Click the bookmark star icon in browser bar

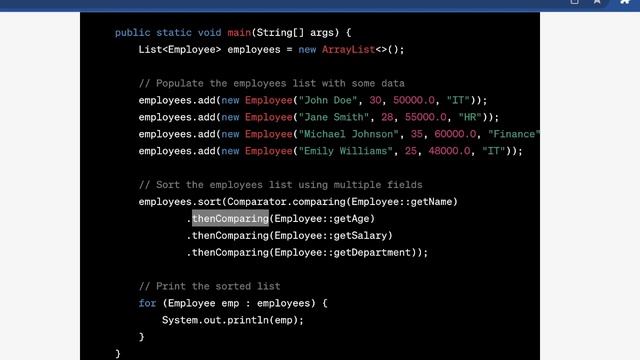coord(597,2)
